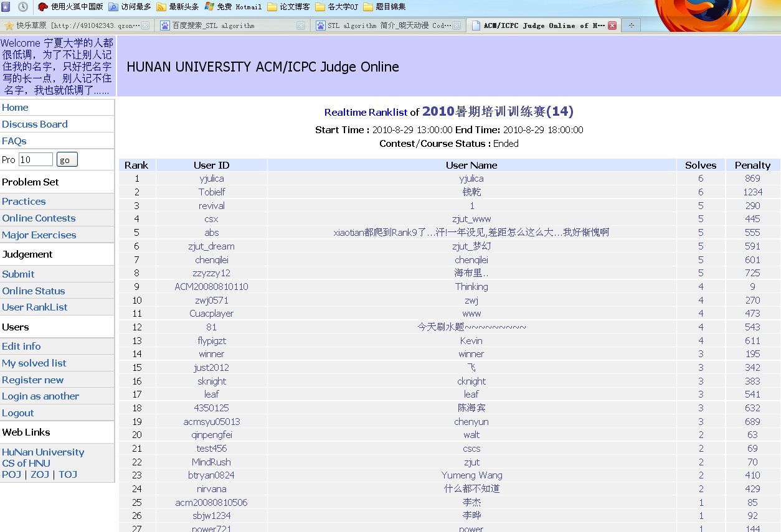Image resolution: width=781 pixels, height=532 pixels.
Task: Open user MindRush profile
Action: (212, 462)
